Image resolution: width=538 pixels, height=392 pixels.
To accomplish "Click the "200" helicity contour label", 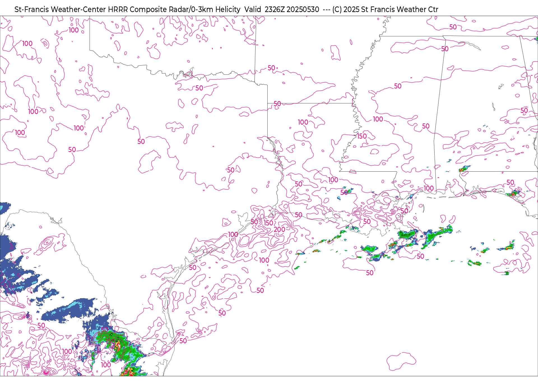I will [279, 230].
